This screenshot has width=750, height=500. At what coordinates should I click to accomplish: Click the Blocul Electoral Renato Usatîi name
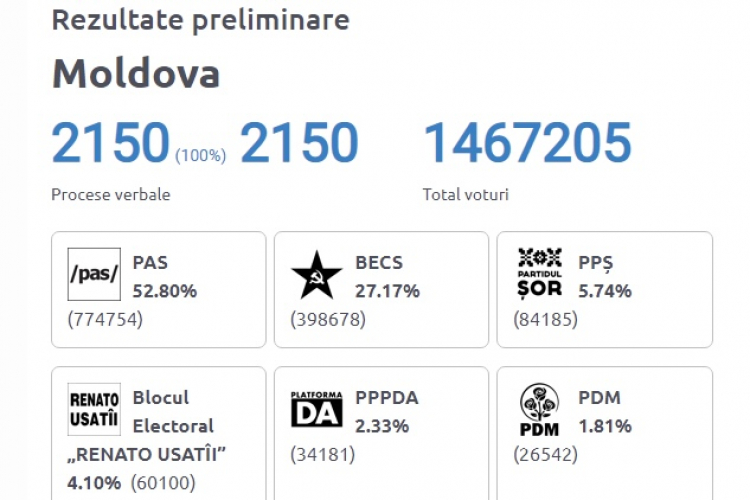pos(147,426)
